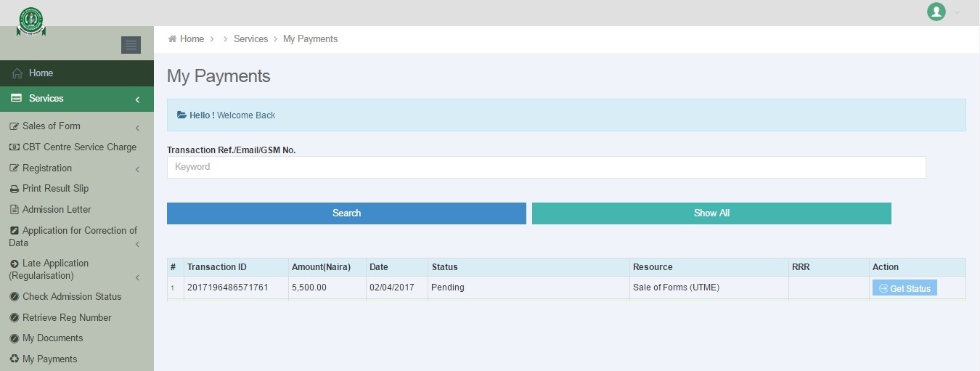
Task: Click the blue Search button
Action: pos(346,213)
